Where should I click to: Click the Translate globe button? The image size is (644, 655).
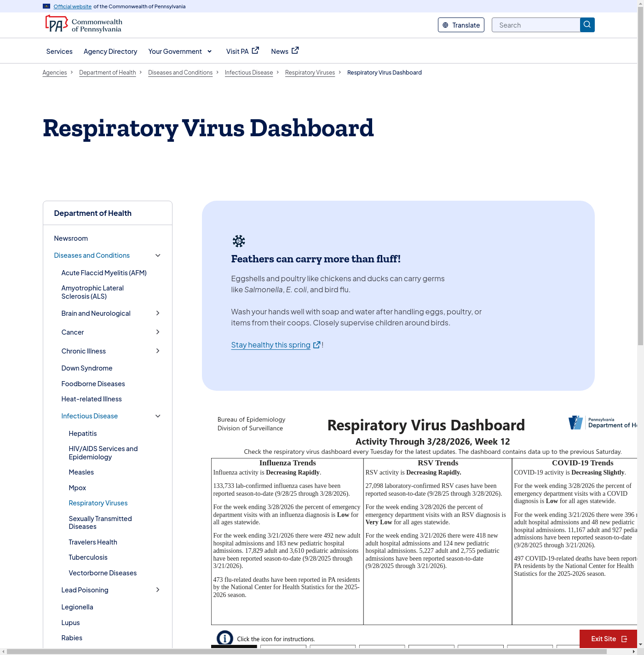pyautogui.click(x=461, y=25)
